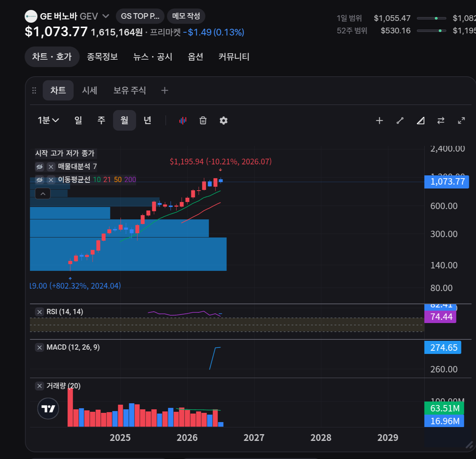Click the GE 버노바 company logo

coord(31,16)
